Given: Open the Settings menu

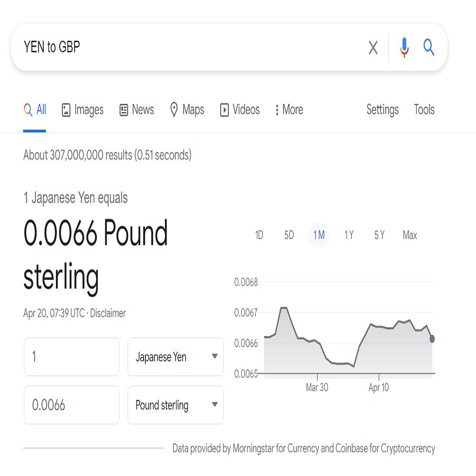Looking at the screenshot, I should [x=382, y=109].
